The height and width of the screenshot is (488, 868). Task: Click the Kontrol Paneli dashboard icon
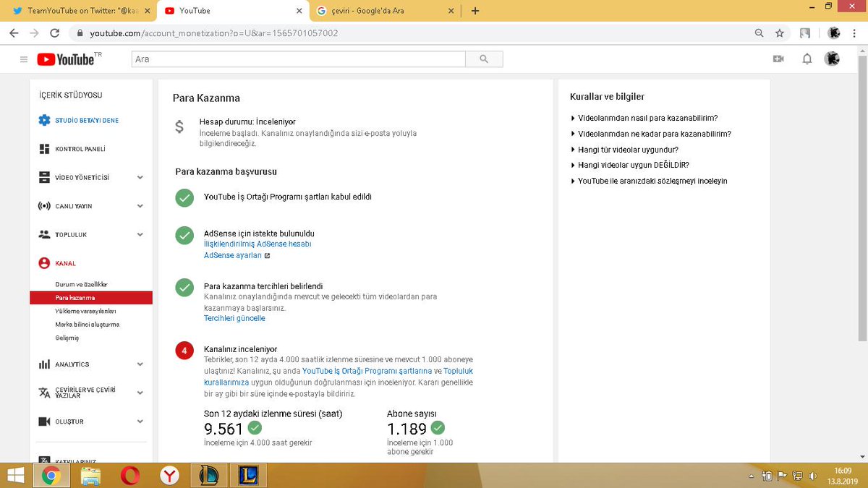coord(44,149)
